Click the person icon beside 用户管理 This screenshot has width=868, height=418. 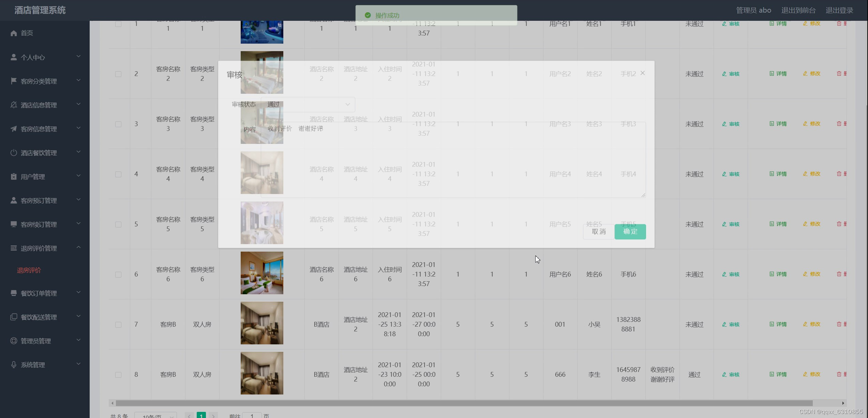14,176
